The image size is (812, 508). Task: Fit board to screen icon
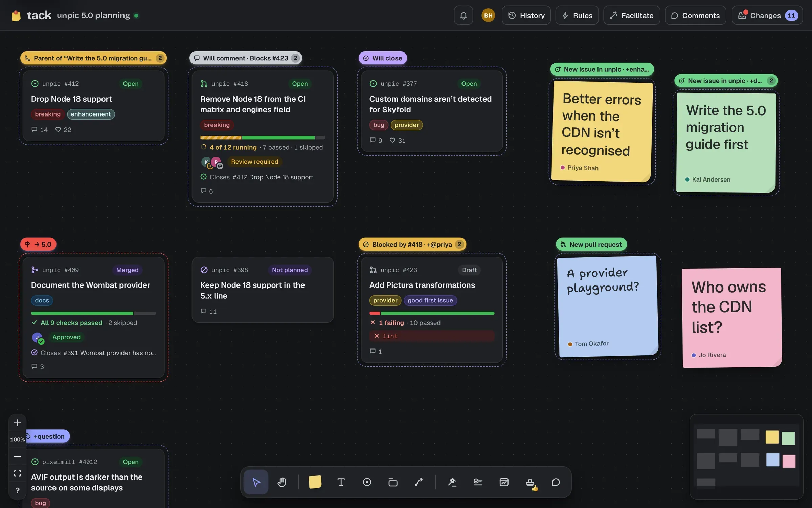pyautogui.click(x=17, y=473)
